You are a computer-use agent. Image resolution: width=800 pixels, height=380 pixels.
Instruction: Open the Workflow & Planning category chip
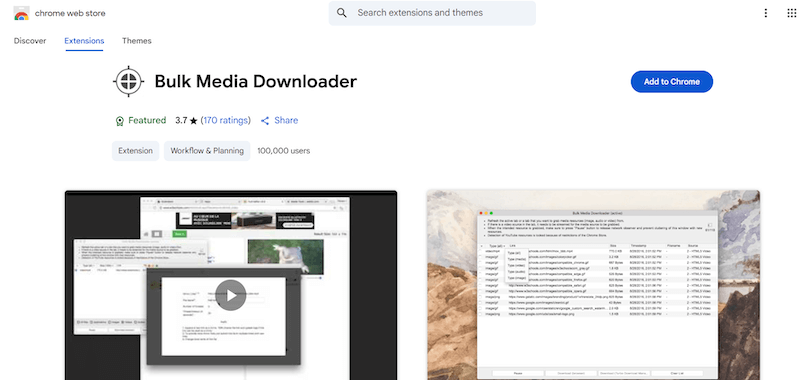[x=207, y=151]
